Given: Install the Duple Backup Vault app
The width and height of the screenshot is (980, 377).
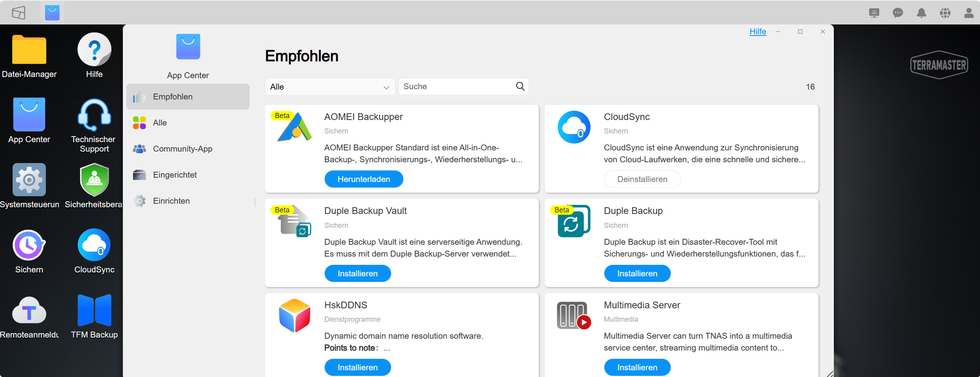Looking at the screenshot, I should pyautogui.click(x=357, y=274).
